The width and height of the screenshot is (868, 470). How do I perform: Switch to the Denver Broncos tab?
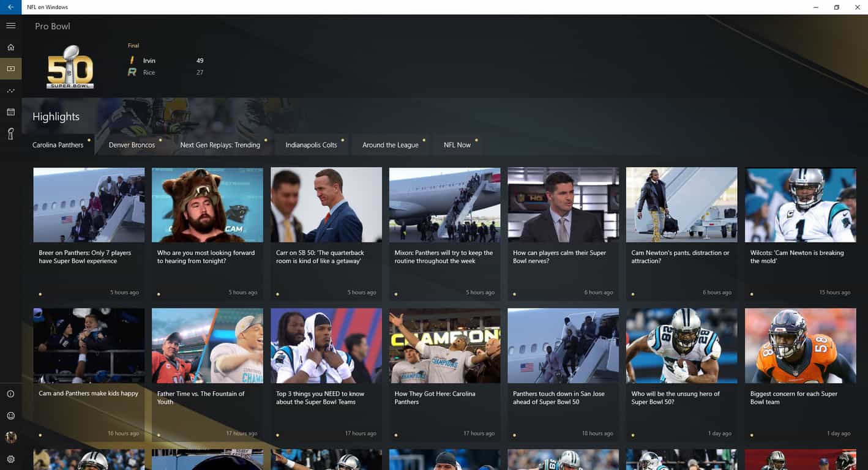click(x=132, y=145)
